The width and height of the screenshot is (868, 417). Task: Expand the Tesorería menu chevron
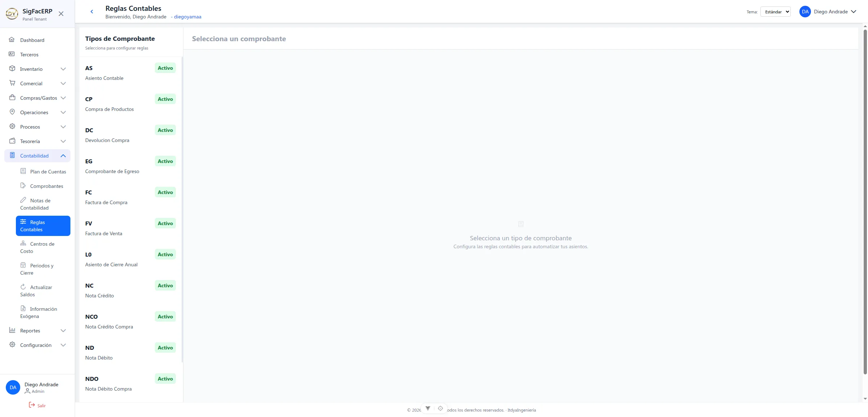(63, 141)
